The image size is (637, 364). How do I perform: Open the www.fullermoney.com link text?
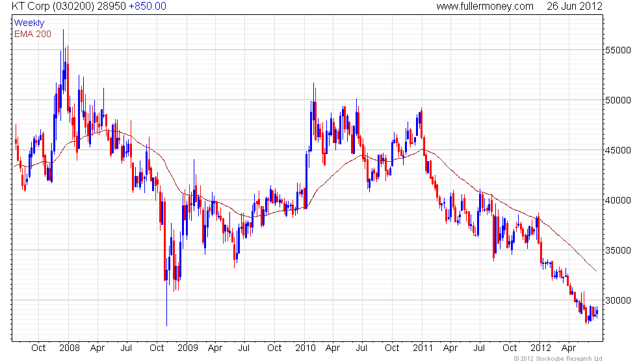click(485, 6)
